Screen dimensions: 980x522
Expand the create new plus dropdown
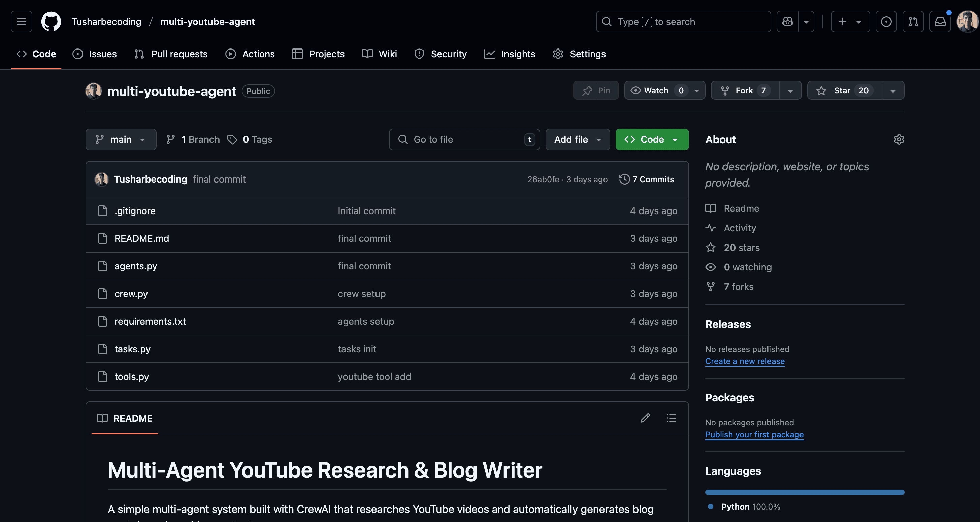click(x=850, y=22)
